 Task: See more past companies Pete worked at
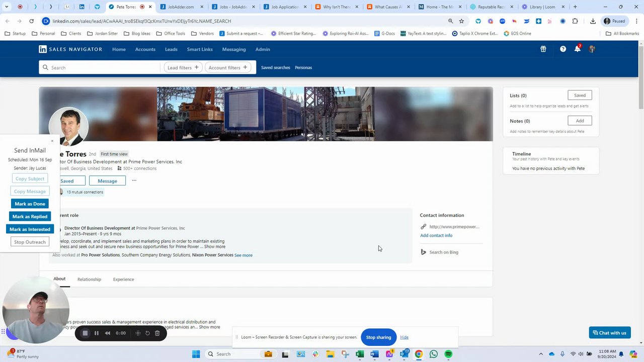coord(244,255)
